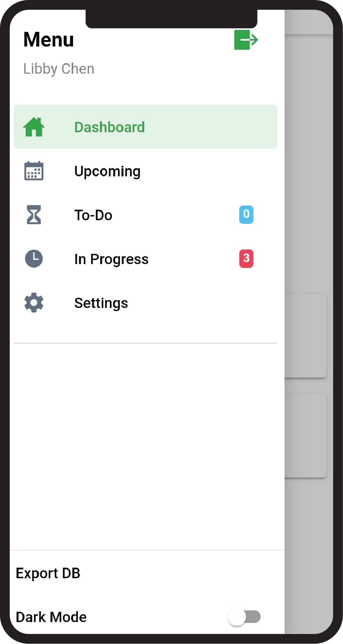The width and height of the screenshot is (343, 644).
Task: Click the In Progress clock icon
Action: tap(34, 259)
